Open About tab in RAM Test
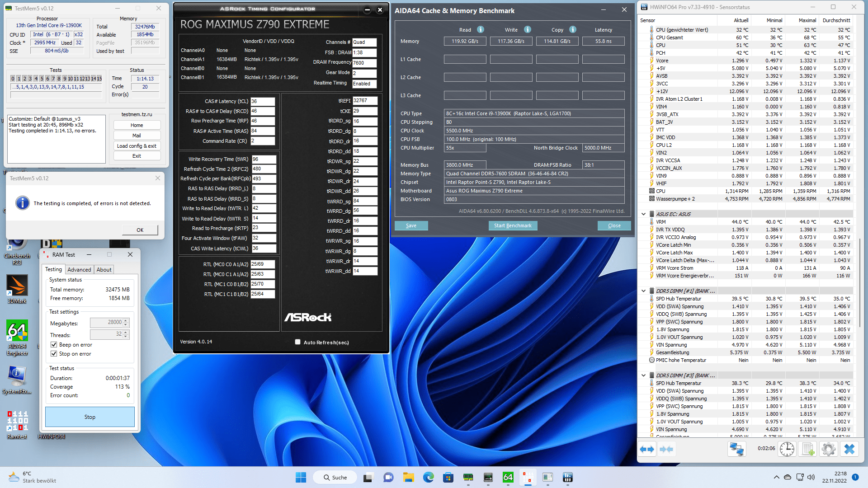Viewport: 868px width, 488px height. tap(104, 270)
